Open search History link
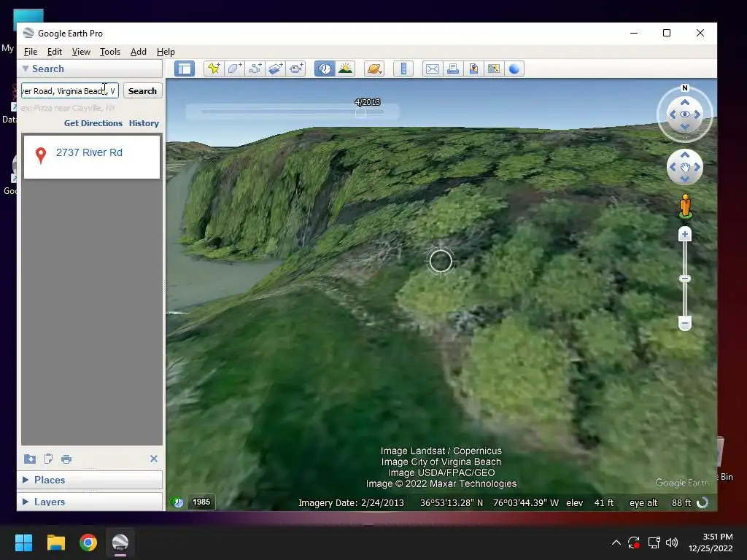The image size is (747, 560). point(144,122)
